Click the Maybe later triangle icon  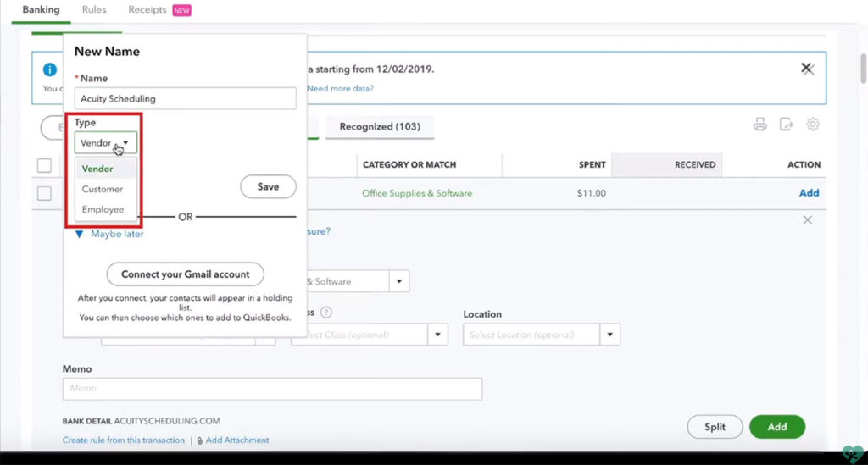point(79,234)
